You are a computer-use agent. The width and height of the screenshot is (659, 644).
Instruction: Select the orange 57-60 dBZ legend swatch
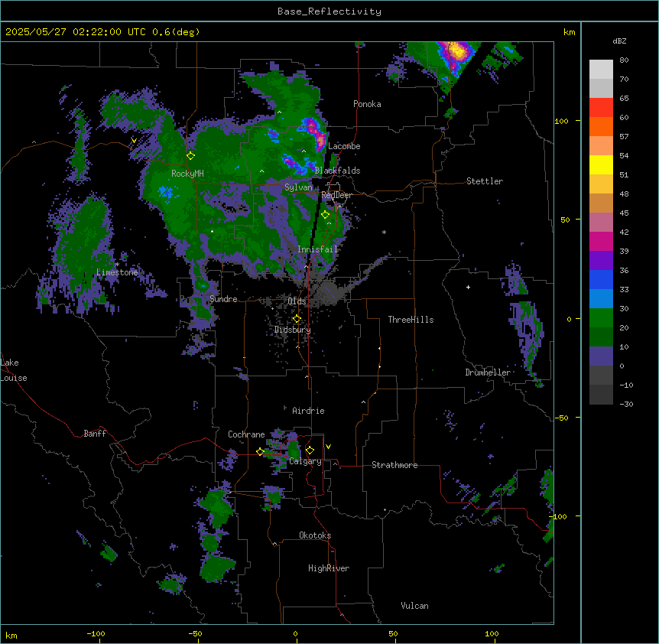(601, 126)
